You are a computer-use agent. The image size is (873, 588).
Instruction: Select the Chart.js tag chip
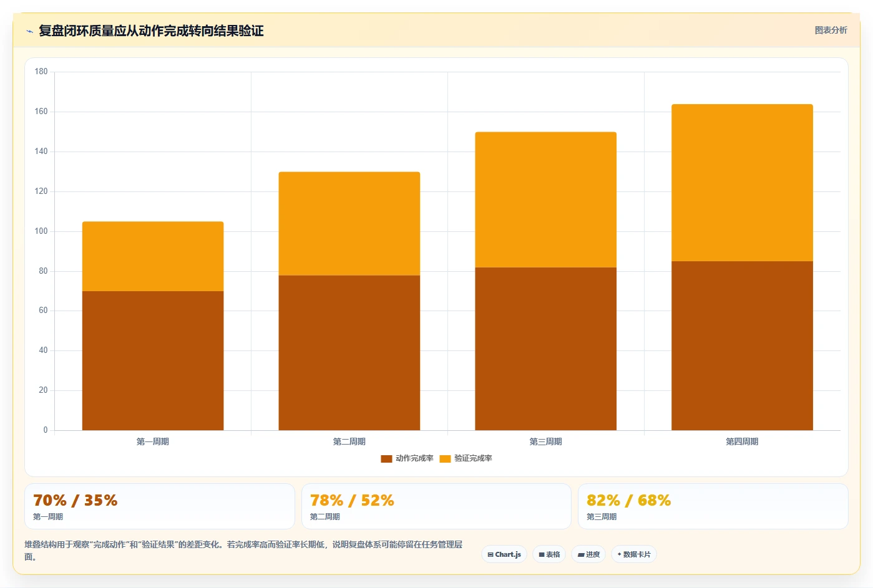[504, 554]
